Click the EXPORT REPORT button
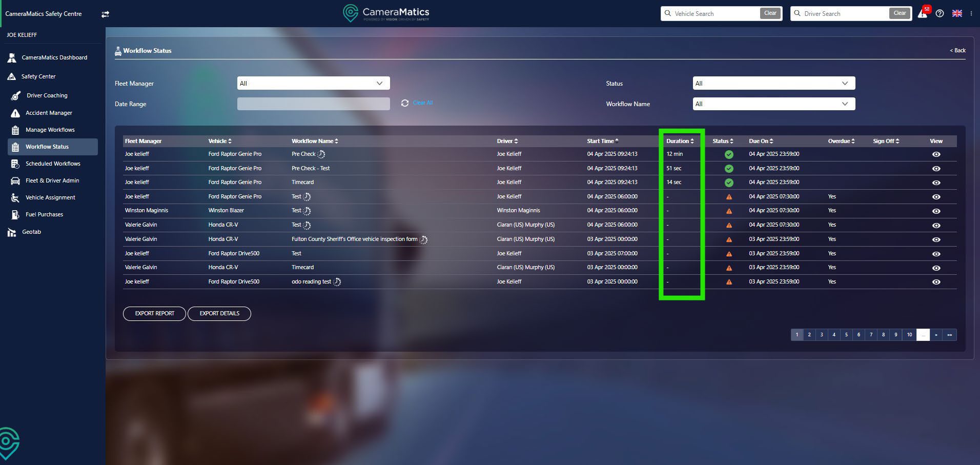 [154, 313]
